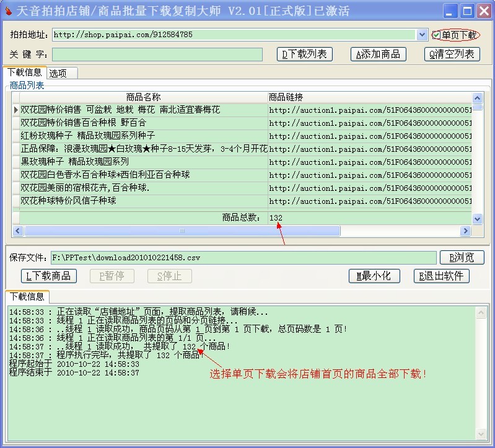Click the B浏览 browse button
The image size is (495, 448).
[462, 257]
